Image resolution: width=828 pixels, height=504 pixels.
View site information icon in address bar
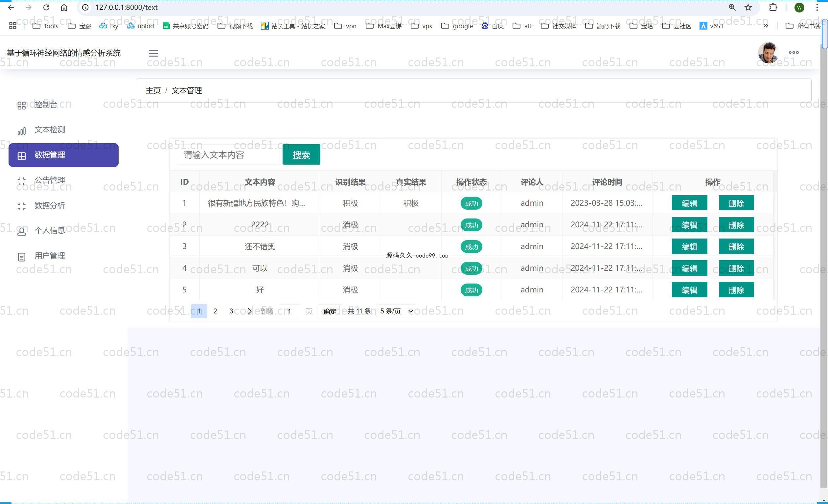85,7
